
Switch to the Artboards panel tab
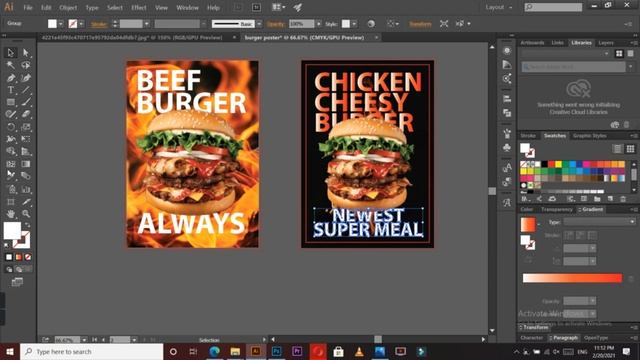pos(532,42)
